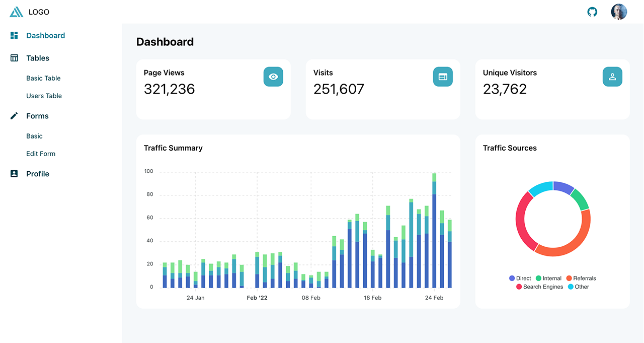Click the Profile badge icon in sidebar
Viewport: 644px width, 343px height.
pyautogui.click(x=14, y=174)
